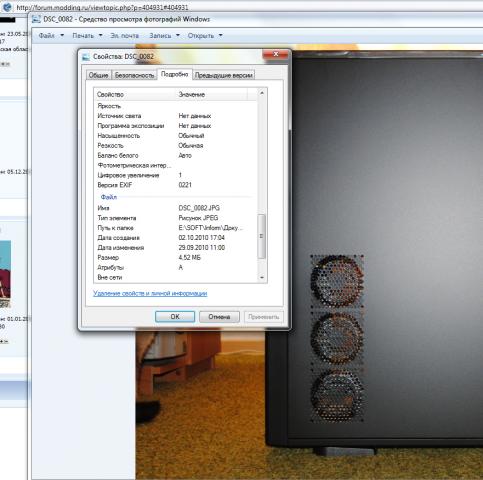Select the Баланс белого row
The image size is (483, 480).
(x=176, y=155)
